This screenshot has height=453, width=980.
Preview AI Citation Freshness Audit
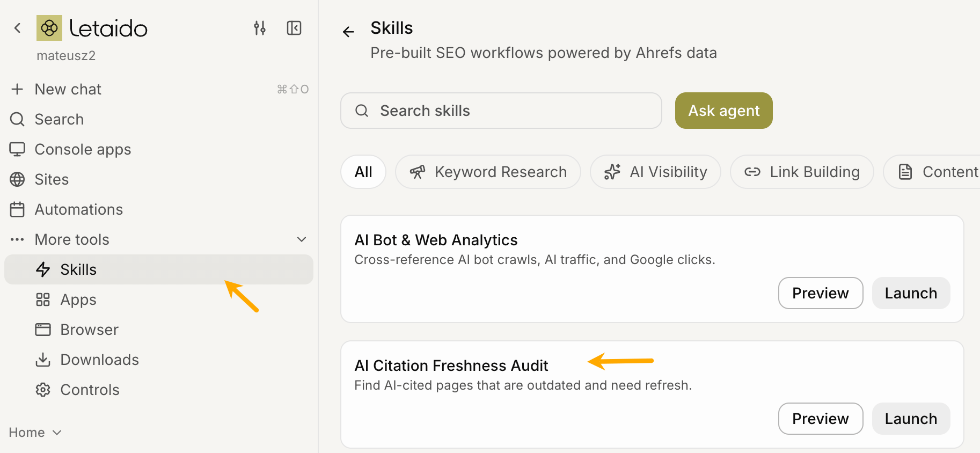[821, 419]
